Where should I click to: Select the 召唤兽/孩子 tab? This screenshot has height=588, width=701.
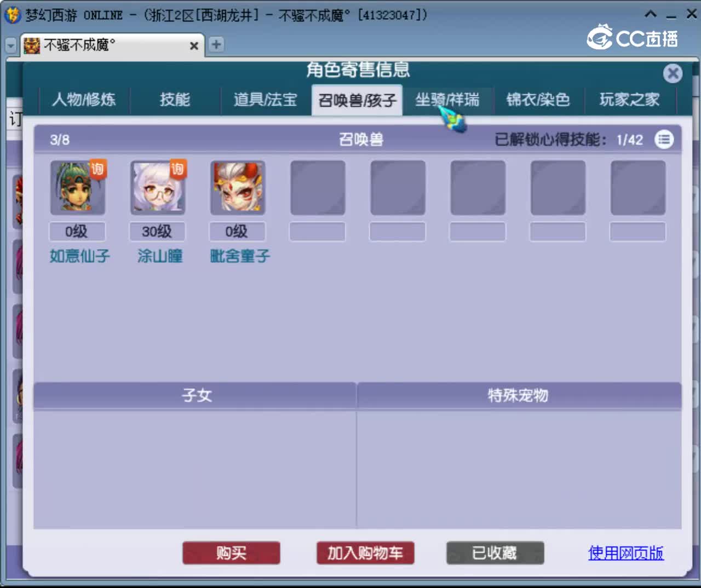coord(357,100)
